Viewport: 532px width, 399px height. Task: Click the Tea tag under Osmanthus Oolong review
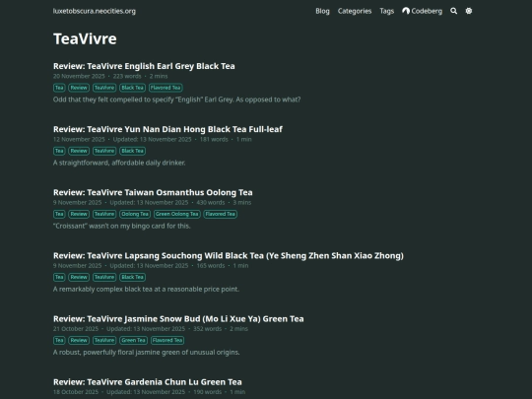click(59, 214)
